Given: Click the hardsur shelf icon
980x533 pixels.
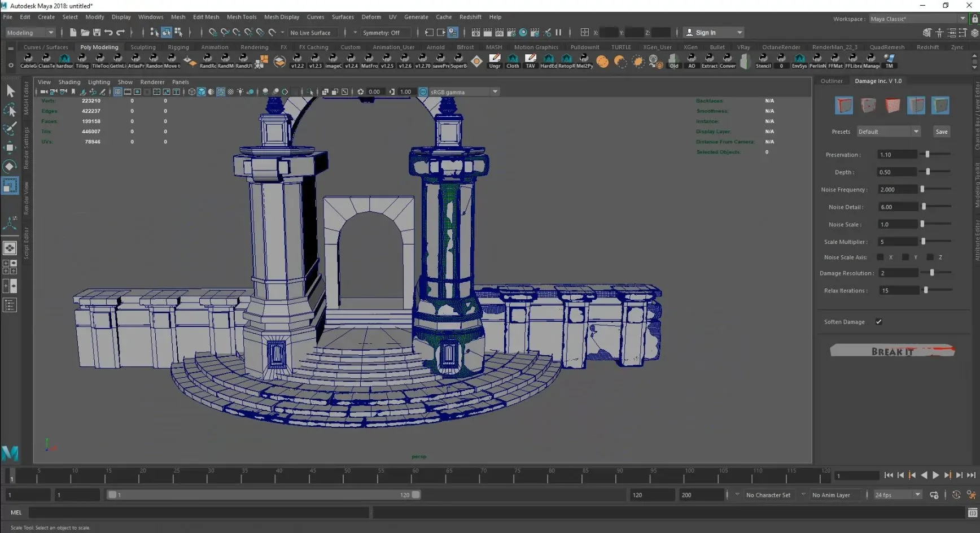Looking at the screenshot, I should point(64,59).
